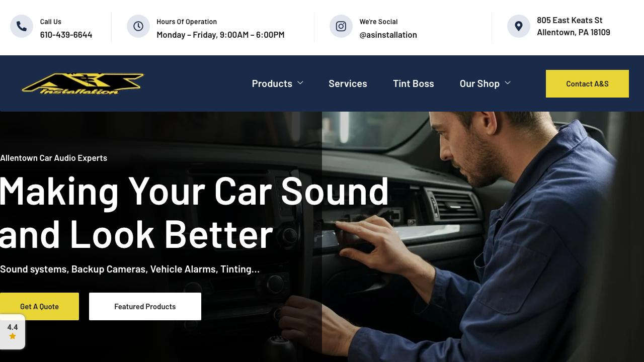Viewport: 644px width, 362px height.
Task: Click the phone icon next to Call Us
Action: [22, 26]
